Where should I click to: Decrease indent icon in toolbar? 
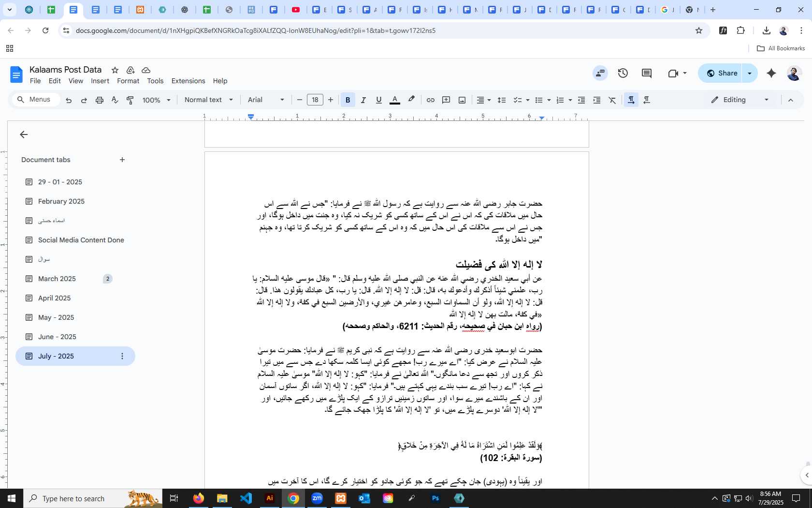click(x=581, y=100)
